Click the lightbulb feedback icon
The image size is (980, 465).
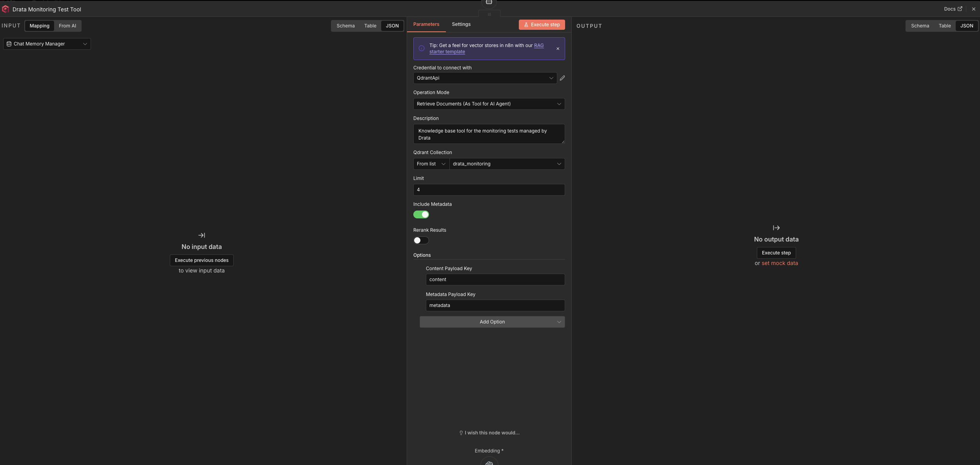(461, 433)
